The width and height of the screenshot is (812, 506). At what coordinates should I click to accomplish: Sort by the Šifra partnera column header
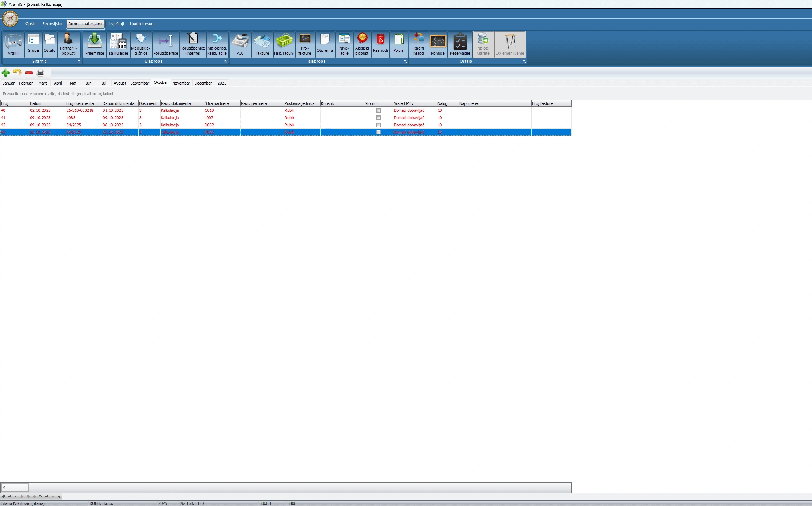click(x=222, y=103)
